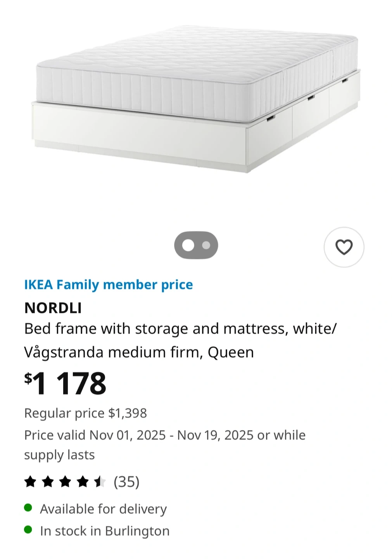Open the (35) reviews count

pos(126,482)
